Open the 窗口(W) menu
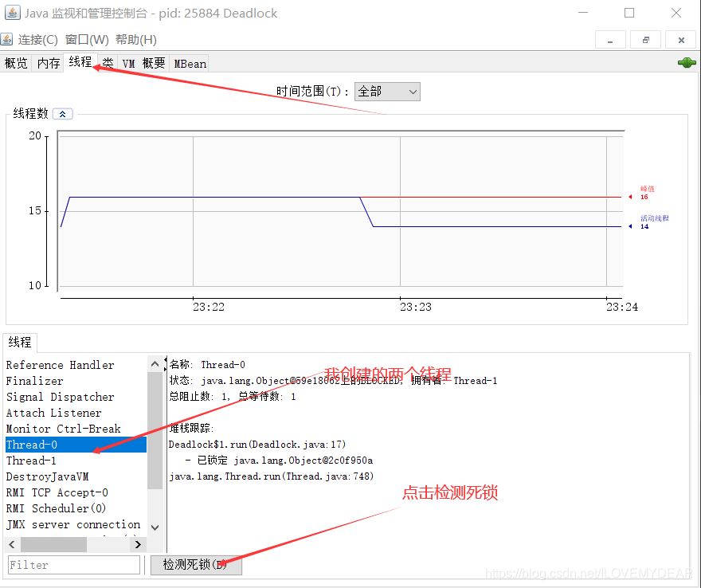This screenshot has height=588, width=701. (x=87, y=40)
